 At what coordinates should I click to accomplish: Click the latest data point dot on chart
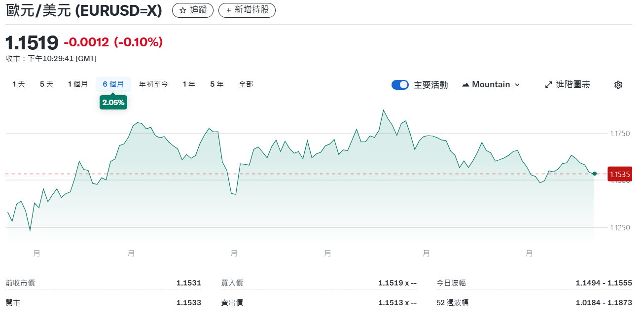595,174
